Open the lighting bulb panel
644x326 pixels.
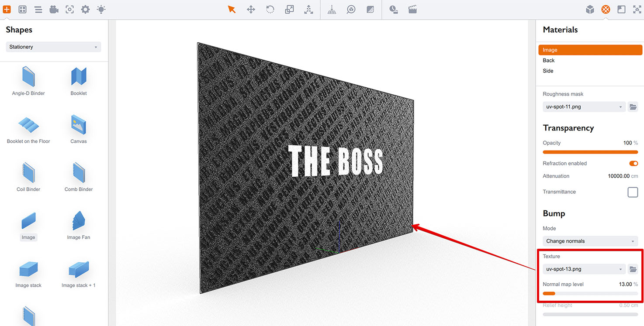click(x=101, y=9)
